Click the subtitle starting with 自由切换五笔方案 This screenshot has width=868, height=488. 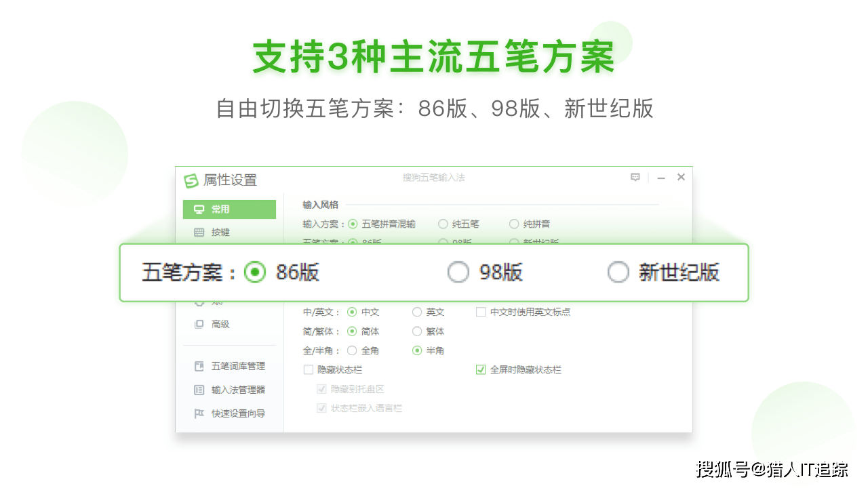click(435, 108)
